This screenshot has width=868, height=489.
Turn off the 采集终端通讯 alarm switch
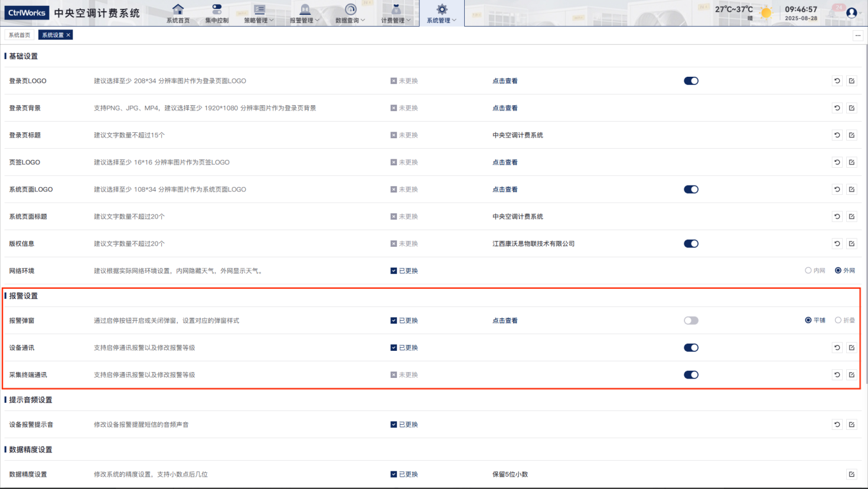[691, 375]
